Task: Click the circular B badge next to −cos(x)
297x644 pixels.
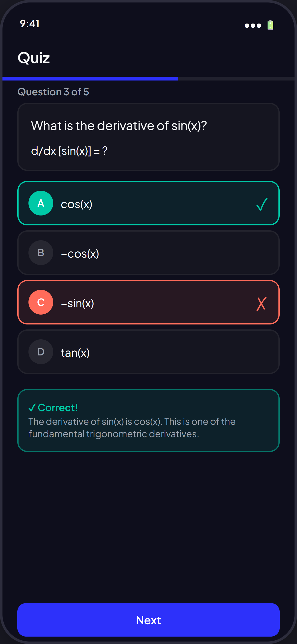Action: 41,253
